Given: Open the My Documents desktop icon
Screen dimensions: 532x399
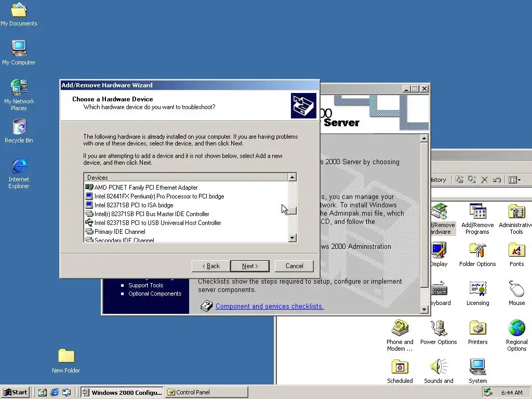Looking at the screenshot, I should tap(19, 14).
